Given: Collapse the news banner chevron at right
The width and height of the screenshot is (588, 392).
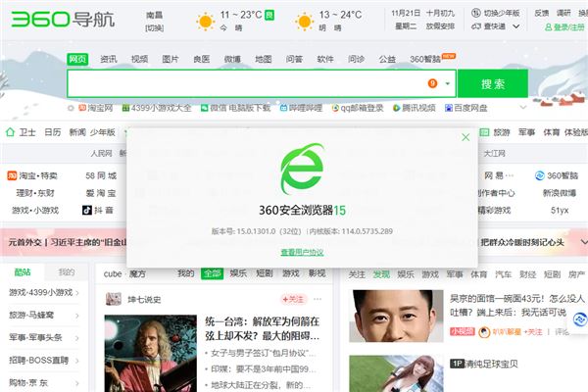Looking at the screenshot, I should click(x=584, y=242).
